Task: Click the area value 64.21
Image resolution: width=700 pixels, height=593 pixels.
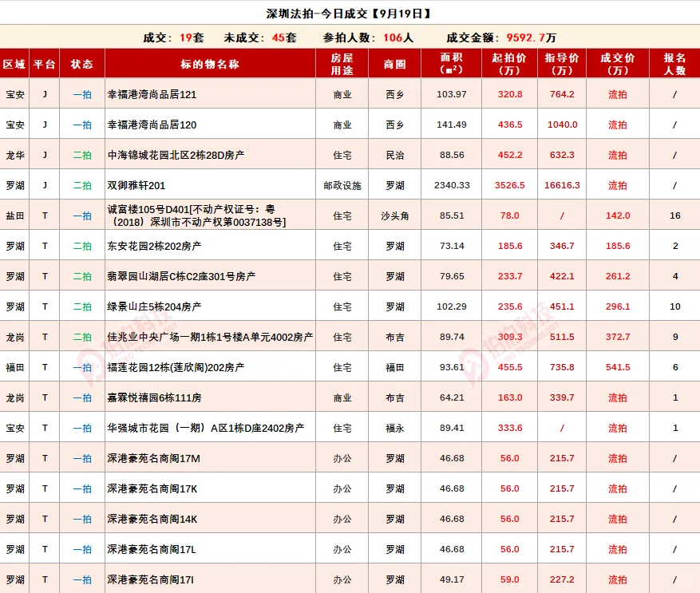Action: 452,398
